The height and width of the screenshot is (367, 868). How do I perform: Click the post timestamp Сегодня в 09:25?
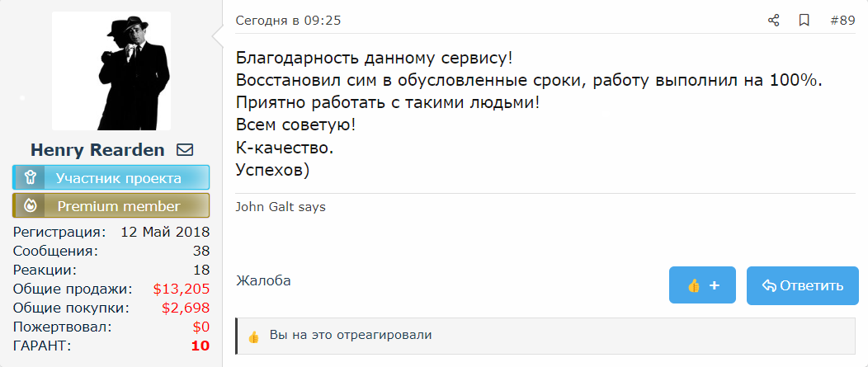click(x=288, y=21)
